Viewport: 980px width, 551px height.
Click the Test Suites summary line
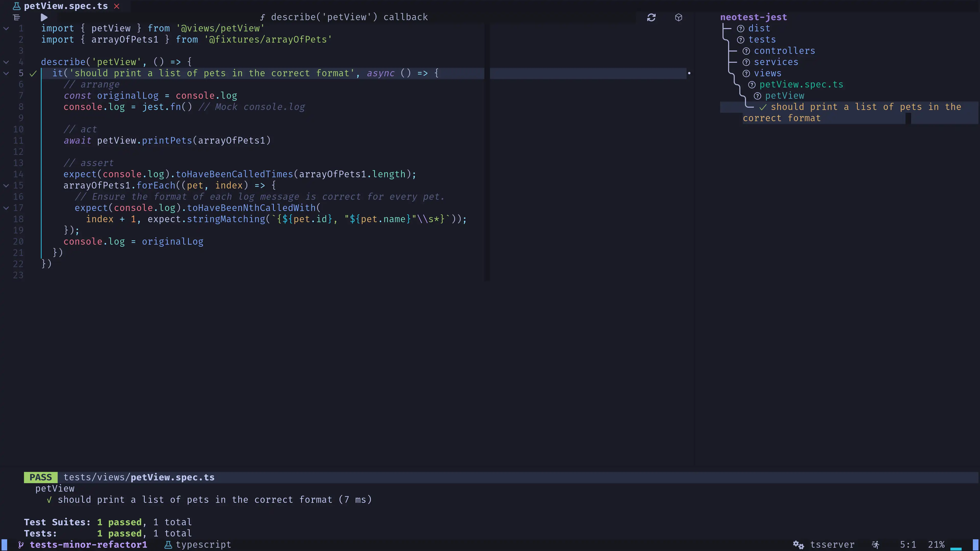(108, 522)
